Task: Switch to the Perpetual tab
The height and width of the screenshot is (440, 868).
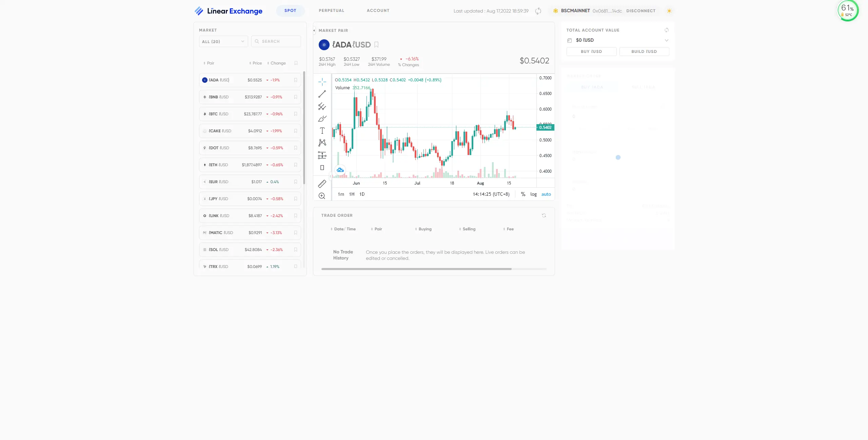Action: [x=331, y=11]
